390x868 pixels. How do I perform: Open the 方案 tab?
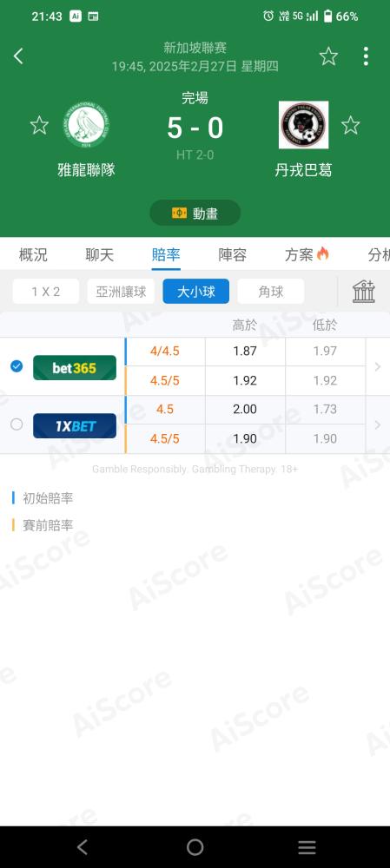pyautogui.click(x=299, y=254)
